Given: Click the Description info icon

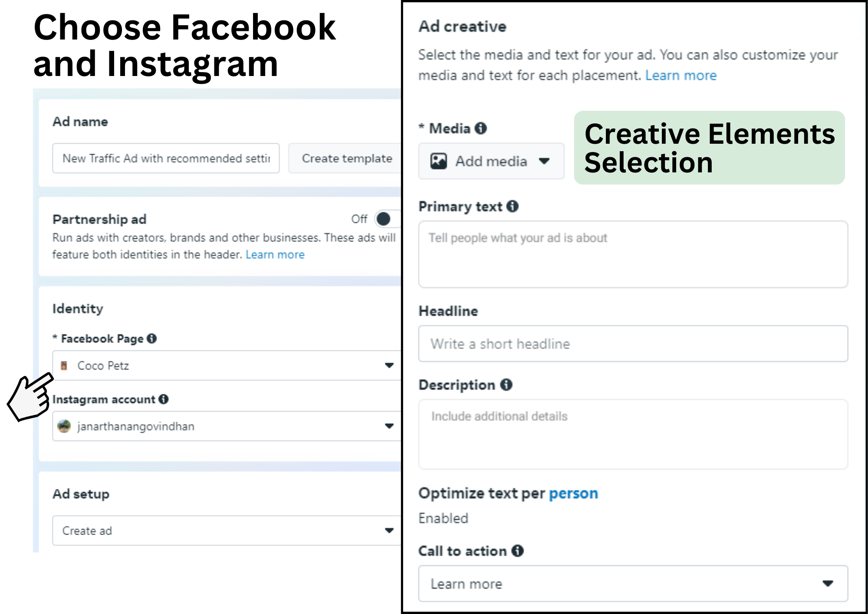Looking at the screenshot, I should [506, 385].
